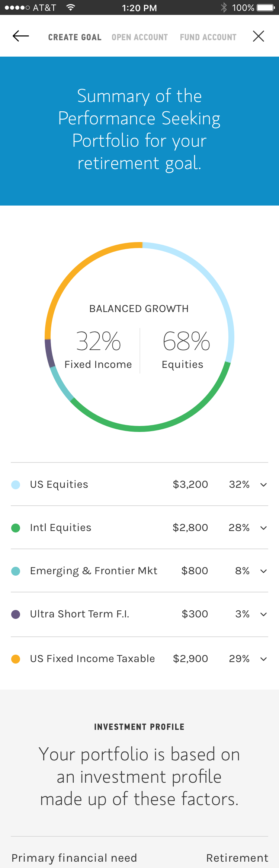
Task: Tap the Primary financial need row
Action: 139,858
